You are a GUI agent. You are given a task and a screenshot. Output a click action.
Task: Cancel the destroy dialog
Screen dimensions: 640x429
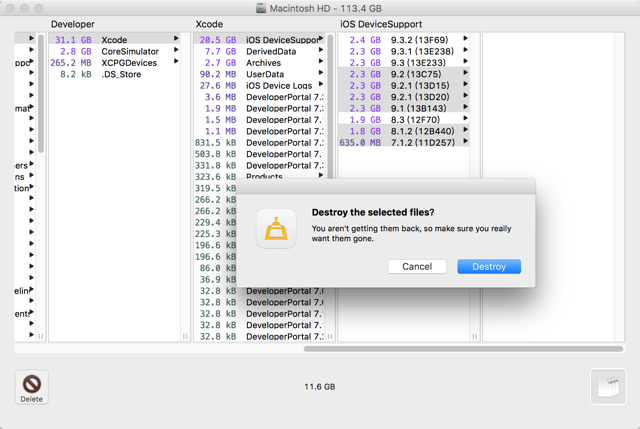click(417, 267)
